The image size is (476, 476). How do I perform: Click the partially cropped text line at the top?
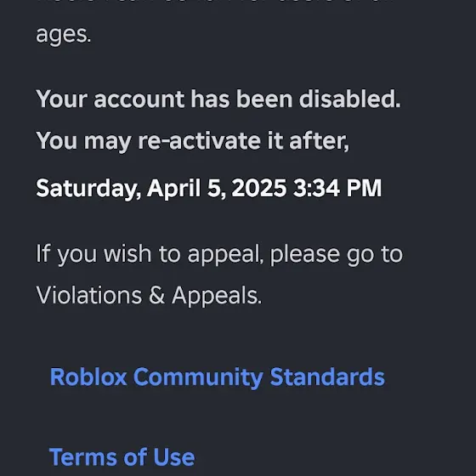(x=214, y=2)
